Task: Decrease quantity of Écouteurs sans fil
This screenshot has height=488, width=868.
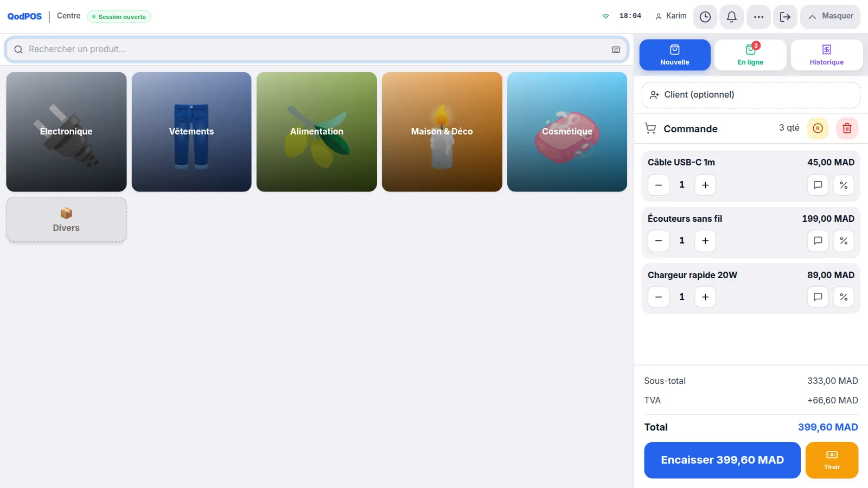Action: [659, 241]
